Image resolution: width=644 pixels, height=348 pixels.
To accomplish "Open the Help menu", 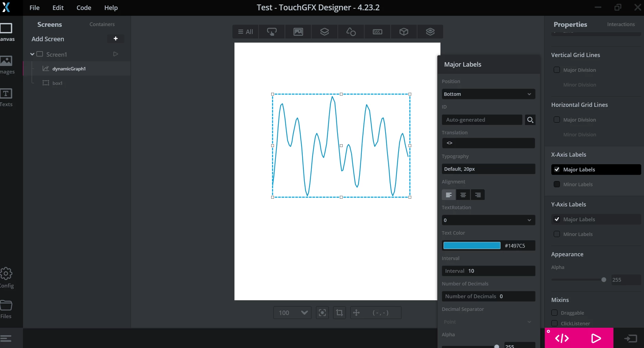I will coord(111,8).
